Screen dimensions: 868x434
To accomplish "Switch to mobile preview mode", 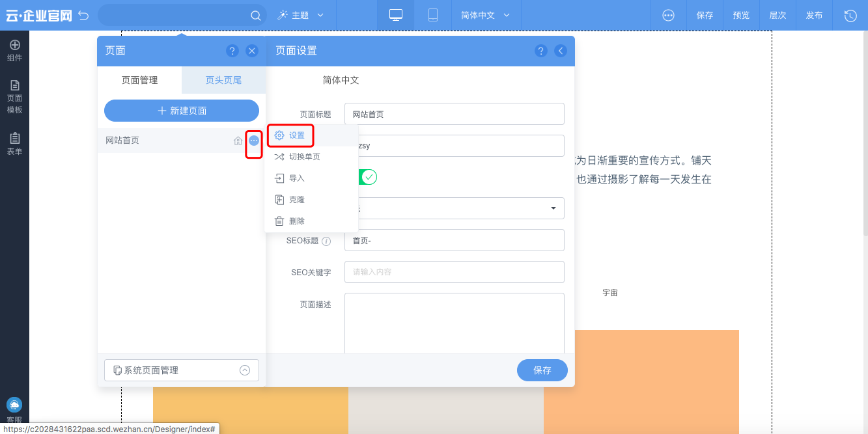I will pyautogui.click(x=433, y=14).
